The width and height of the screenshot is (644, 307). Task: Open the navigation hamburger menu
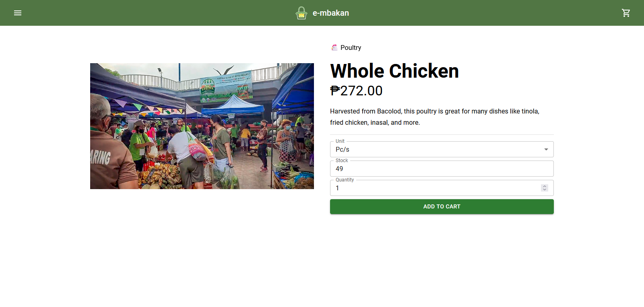[18, 12]
